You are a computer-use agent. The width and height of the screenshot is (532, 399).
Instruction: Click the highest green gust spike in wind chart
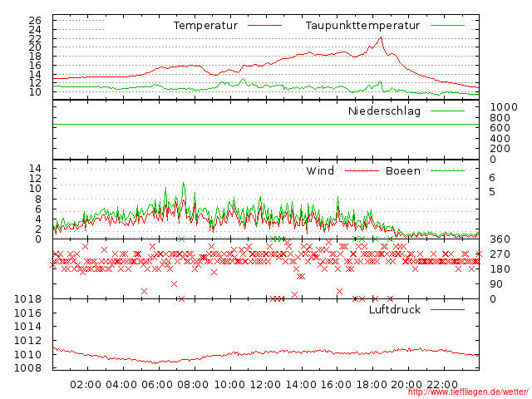click(184, 183)
